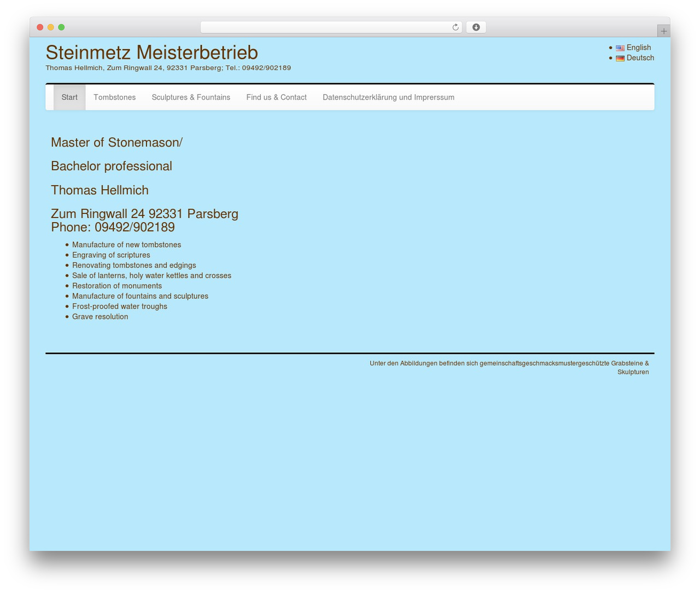This screenshot has height=593, width=700.
Task: Click the 'Sale of lanterns' list item
Action: pos(151,276)
